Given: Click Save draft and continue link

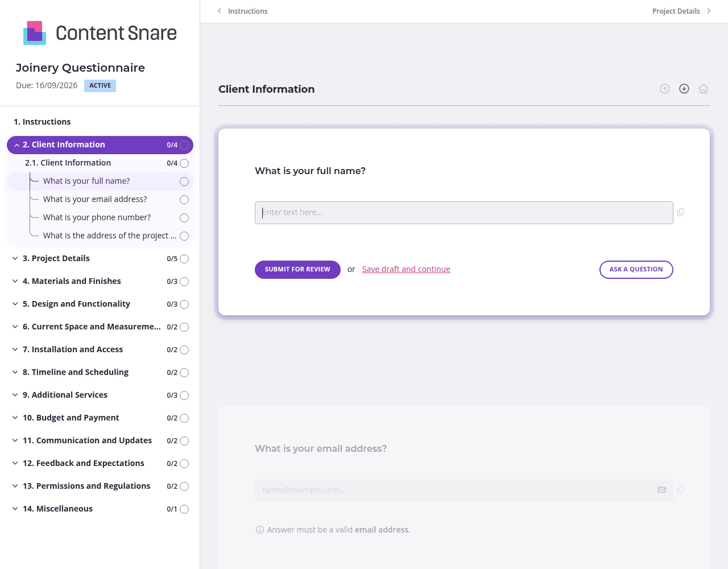Looking at the screenshot, I should pos(406,269).
